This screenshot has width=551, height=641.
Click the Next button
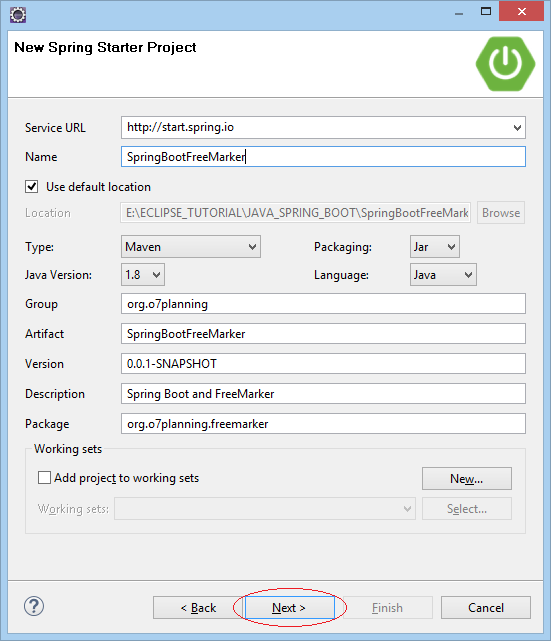pyautogui.click(x=289, y=607)
